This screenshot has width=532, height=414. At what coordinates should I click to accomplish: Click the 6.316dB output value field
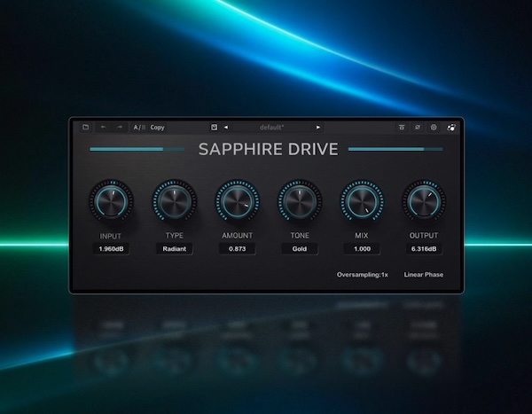424,249
